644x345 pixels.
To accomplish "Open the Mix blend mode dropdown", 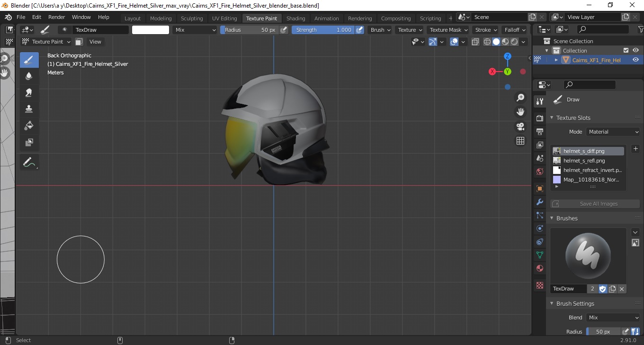I will [194, 30].
